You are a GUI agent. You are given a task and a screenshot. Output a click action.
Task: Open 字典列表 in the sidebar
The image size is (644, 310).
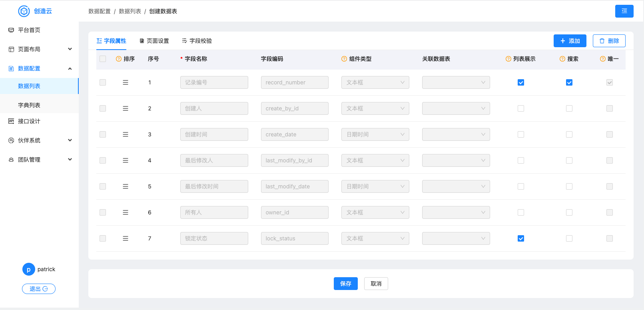tap(39, 105)
